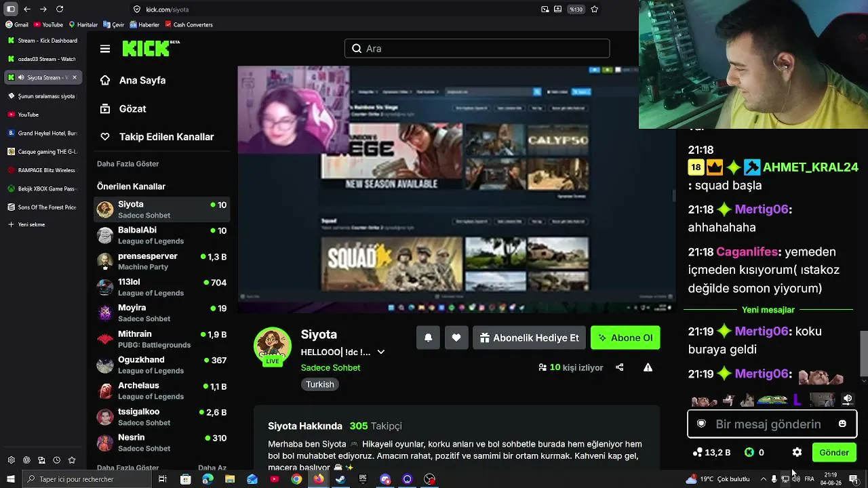
Task: Open channel points balance 13,2 B
Action: tap(711, 452)
